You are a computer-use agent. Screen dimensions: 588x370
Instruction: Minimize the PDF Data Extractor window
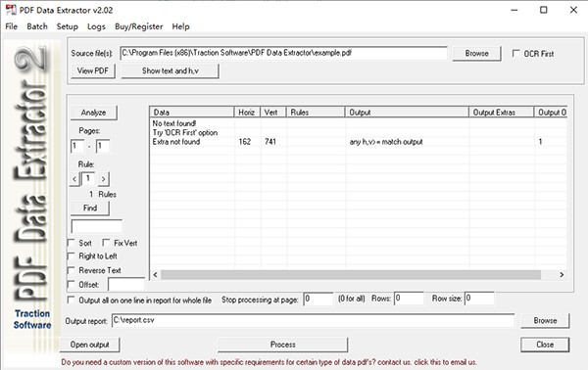[x=514, y=10]
